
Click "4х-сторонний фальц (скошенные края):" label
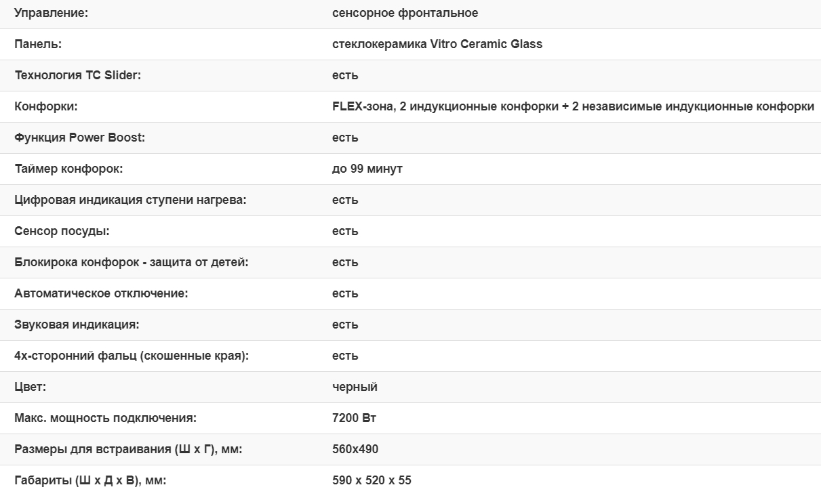pyautogui.click(x=132, y=356)
